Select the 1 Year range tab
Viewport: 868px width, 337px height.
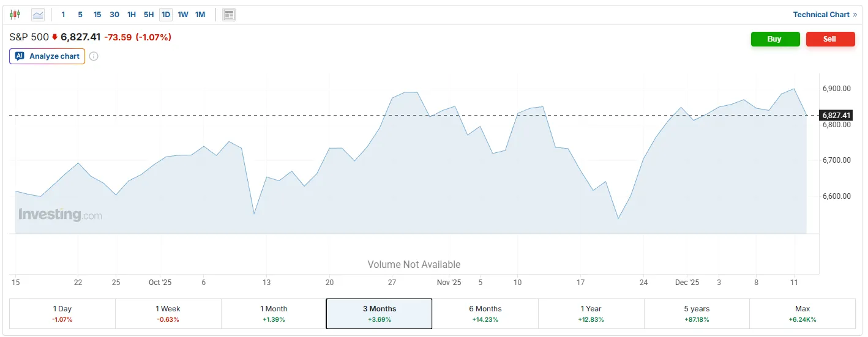click(x=591, y=313)
